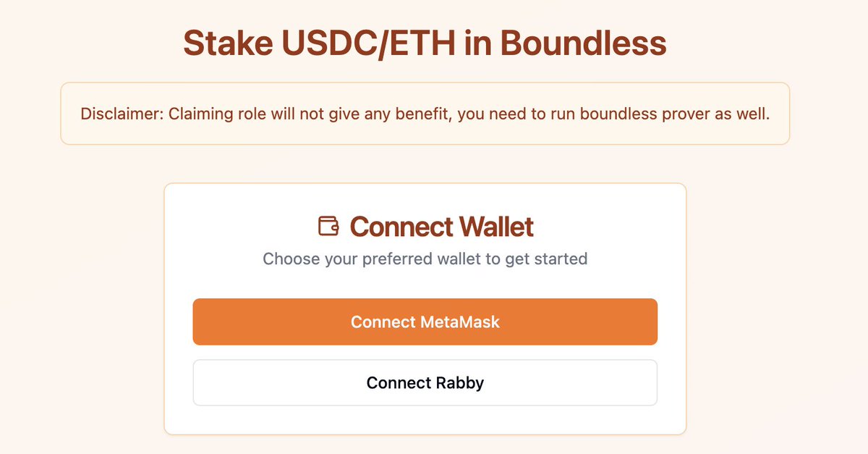Viewport: 868px width, 454px height.
Task: Click the 'Stake USDC/ETH in Boundless' title
Action: pos(425,43)
